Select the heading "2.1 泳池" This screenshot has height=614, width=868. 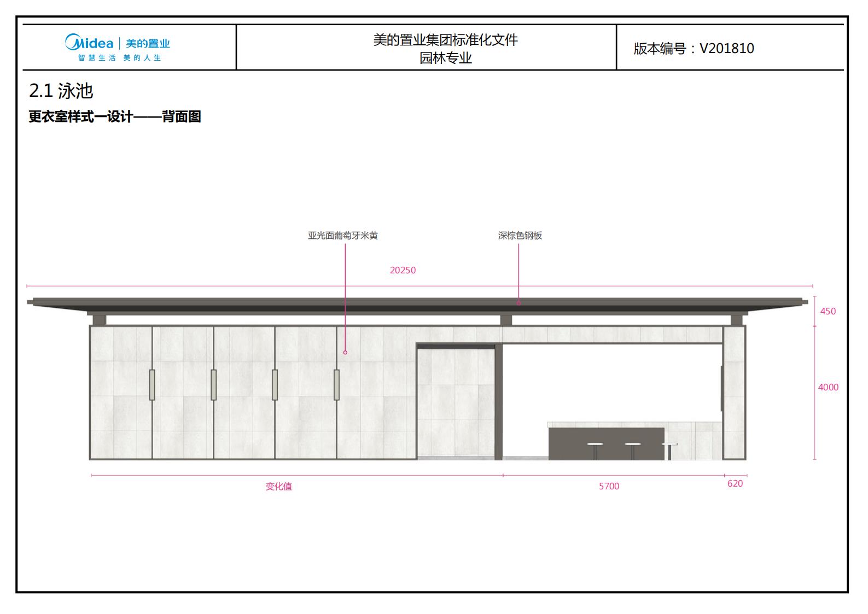tap(61, 91)
